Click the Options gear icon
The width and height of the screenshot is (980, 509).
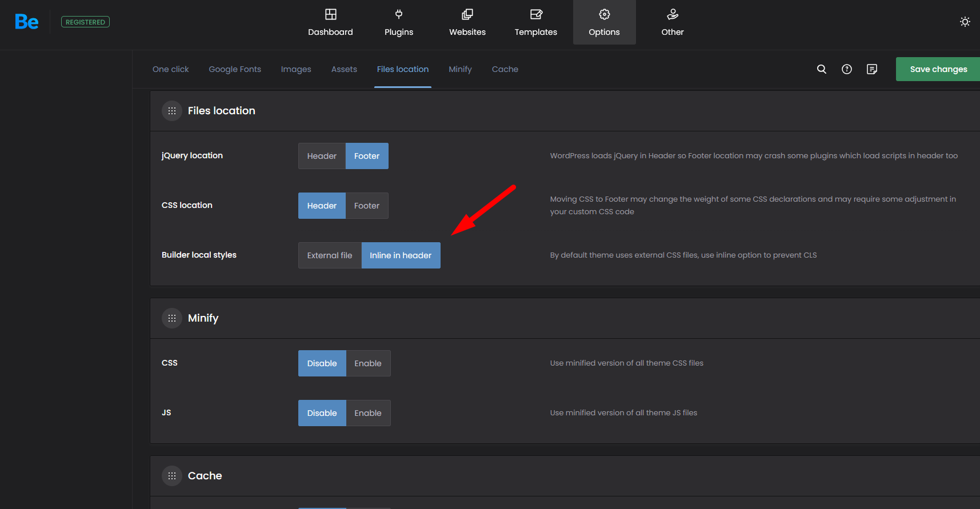pyautogui.click(x=605, y=14)
